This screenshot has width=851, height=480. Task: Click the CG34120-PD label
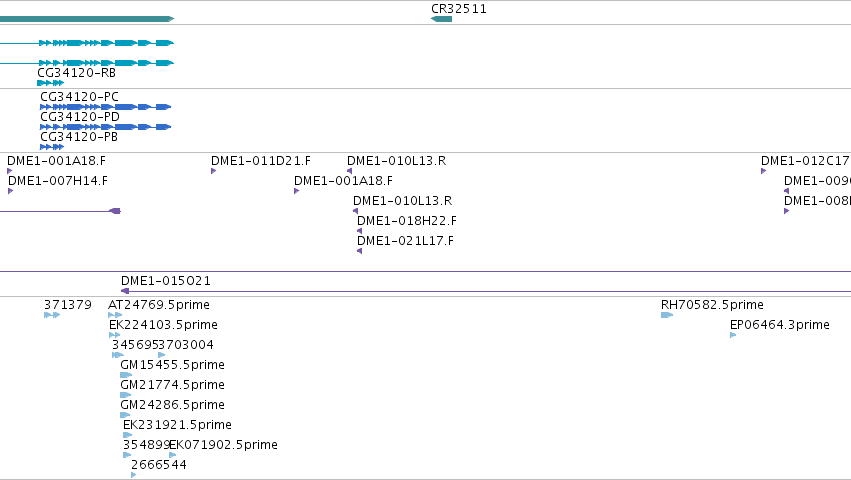[80, 117]
